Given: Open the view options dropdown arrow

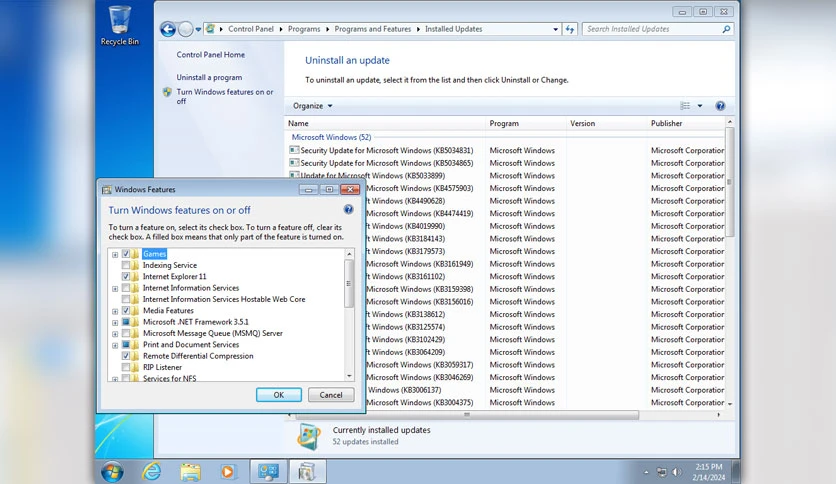Looking at the screenshot, I should coord(700,106).
